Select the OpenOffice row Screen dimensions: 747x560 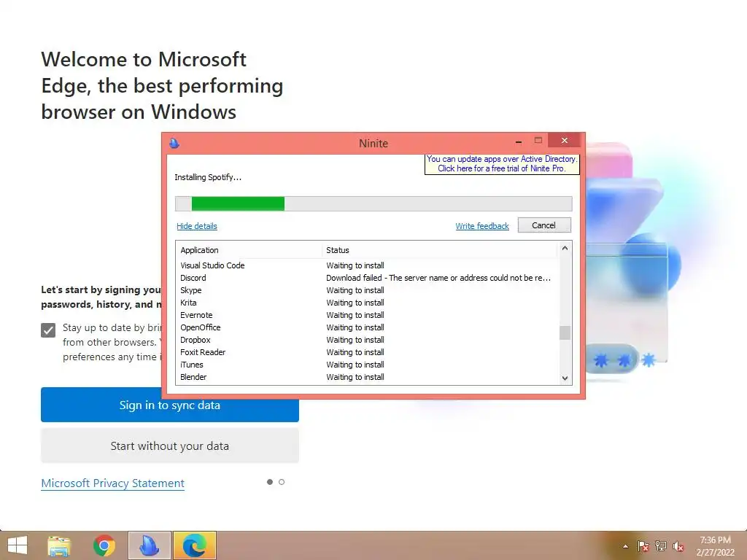[x=367, y=327]
